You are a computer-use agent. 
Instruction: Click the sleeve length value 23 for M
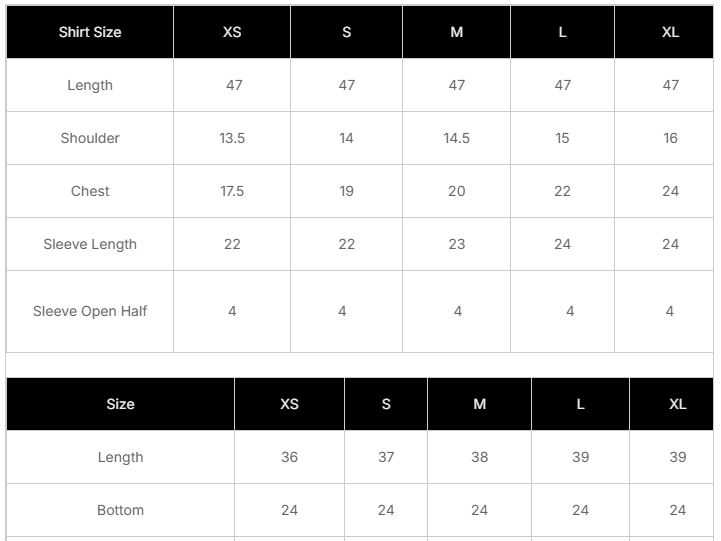457,244
